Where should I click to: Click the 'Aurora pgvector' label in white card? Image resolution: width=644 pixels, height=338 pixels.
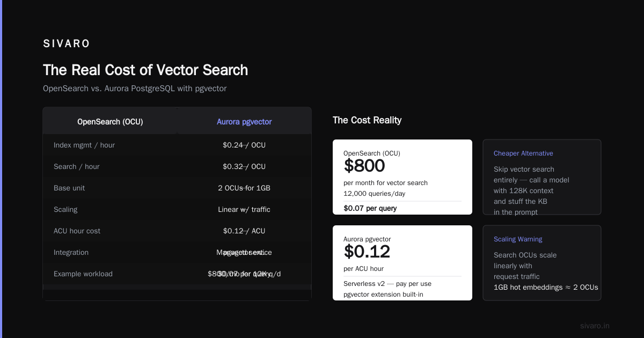pyautogui.click(x=367, y=239)
